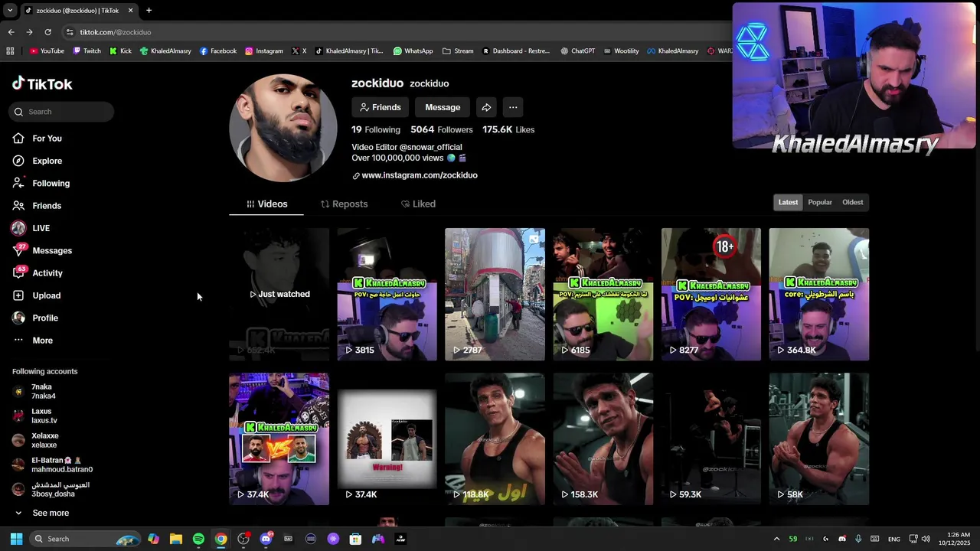Open the Upload page
Viewport: 980px width, 551px height.
tap(46, 295)
